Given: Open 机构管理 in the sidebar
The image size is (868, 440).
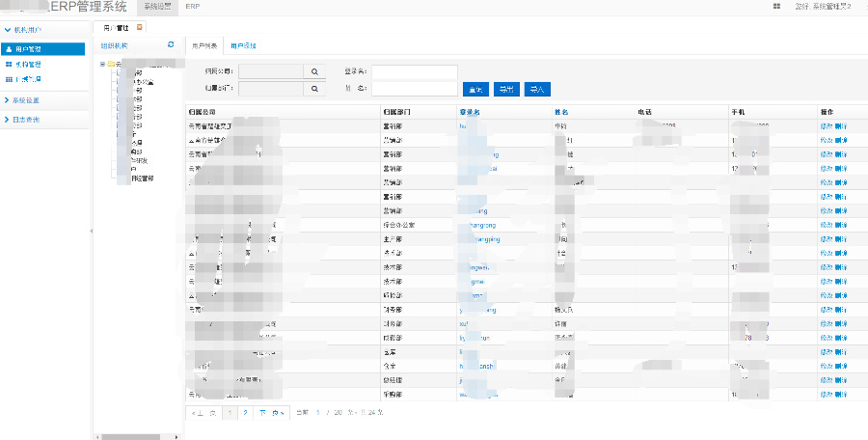Looking at the screenshot, I should click(x=28, y=65).
